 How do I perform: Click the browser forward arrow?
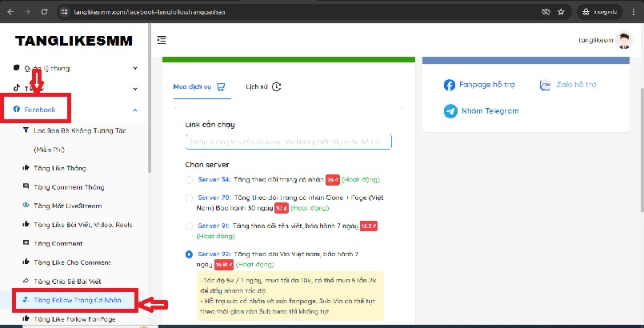(27, 12)
